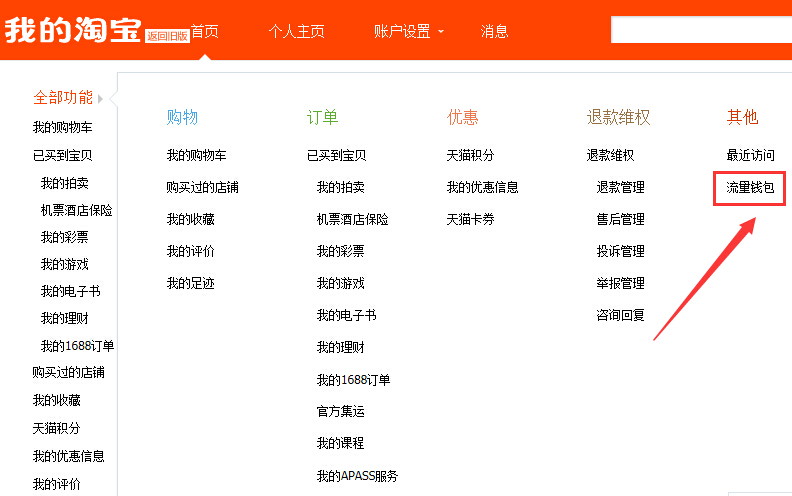Open 我的电子书 in the left sidebar

point(71,291)
